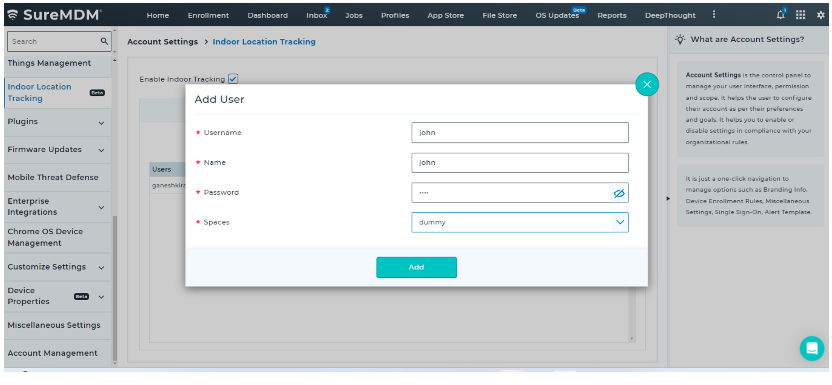Open the Dashboard tab
832x385 pixels.
click(x=267, y=15)
